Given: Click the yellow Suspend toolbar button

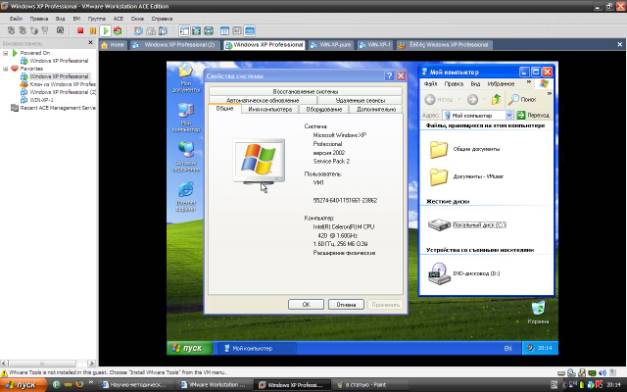Looking at the screenshot, I should coord(93,30).
